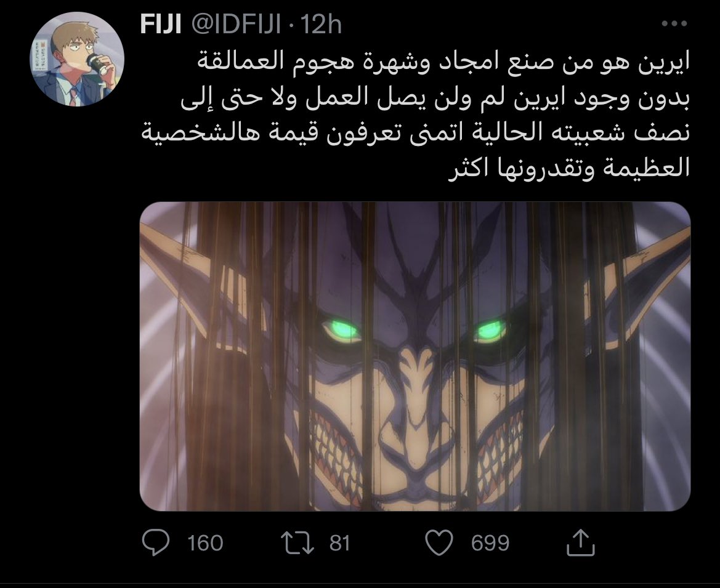View the 81 retweets count
Viewport: 720px width, 588px height.
pos(339,542)
